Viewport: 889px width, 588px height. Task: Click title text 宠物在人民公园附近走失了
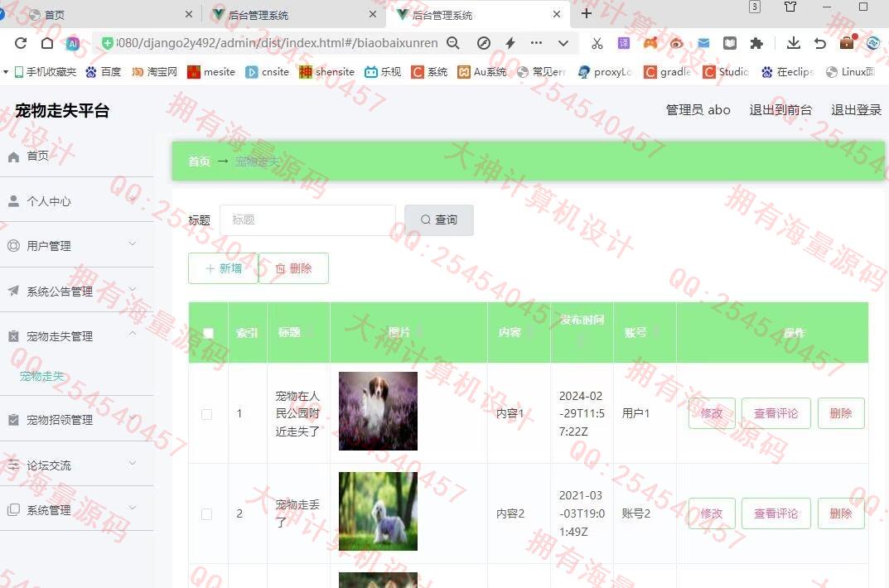297,413
